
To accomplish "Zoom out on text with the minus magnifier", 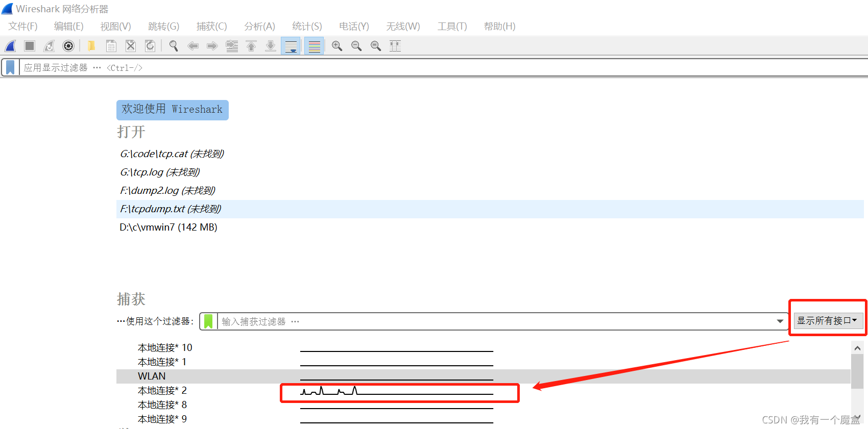I will click(x=356, y=46).
